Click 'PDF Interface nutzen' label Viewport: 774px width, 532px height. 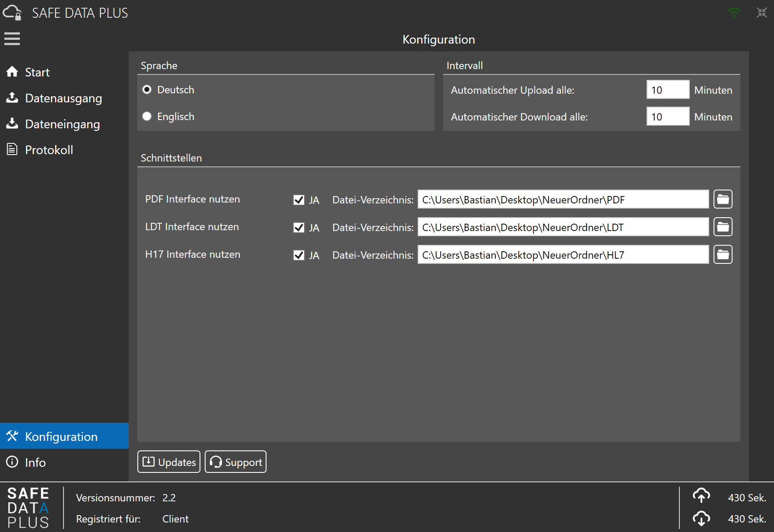[x=192, y=199]
